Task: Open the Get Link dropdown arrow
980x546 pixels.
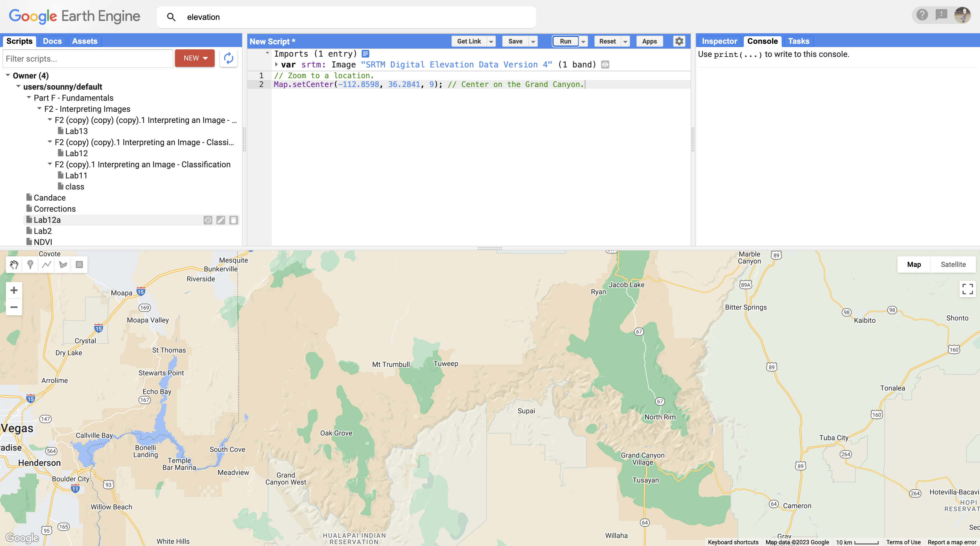Action: tap(491, 41)
